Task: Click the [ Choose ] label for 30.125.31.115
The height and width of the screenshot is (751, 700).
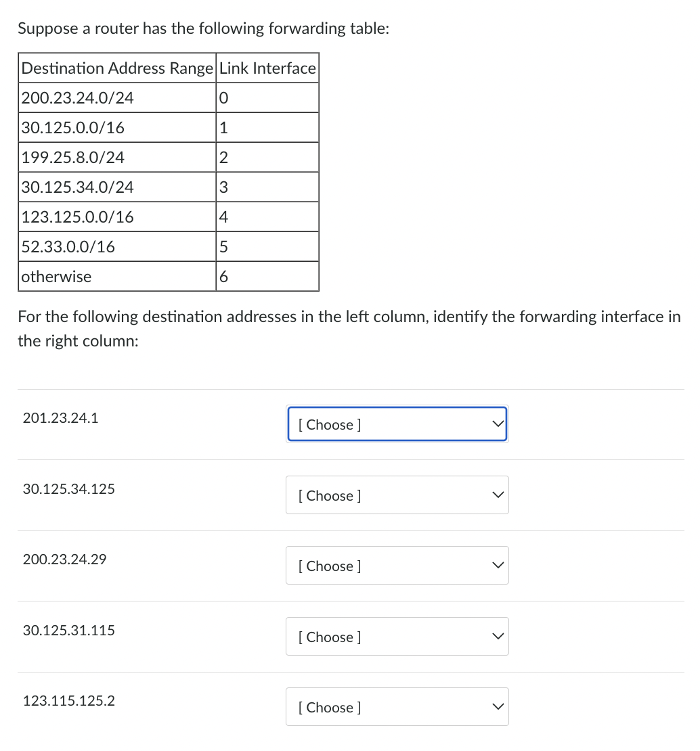Action: tap(330, 637)
